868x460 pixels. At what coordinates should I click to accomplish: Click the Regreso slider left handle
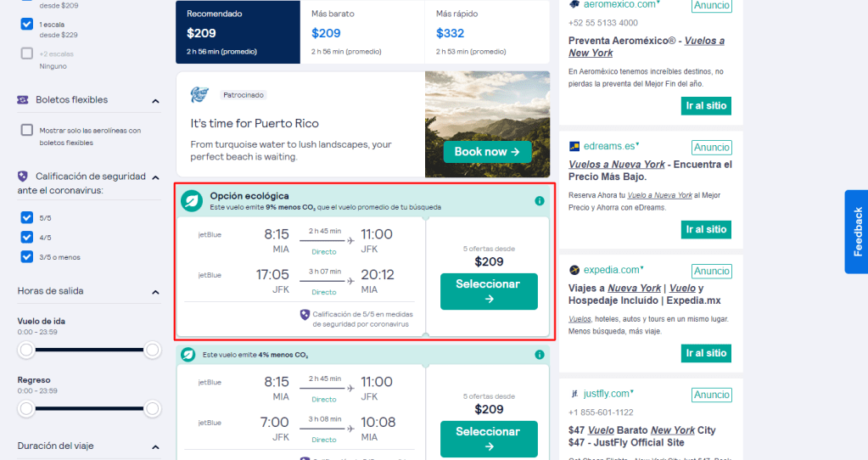pos(26,409)
